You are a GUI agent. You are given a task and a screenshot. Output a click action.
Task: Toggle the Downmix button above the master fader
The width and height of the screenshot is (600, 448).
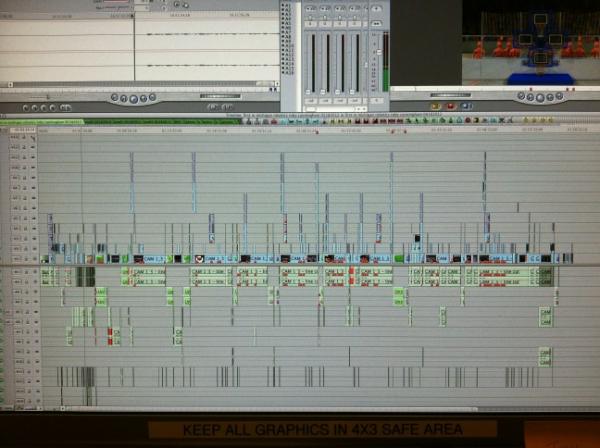(377, 24)
